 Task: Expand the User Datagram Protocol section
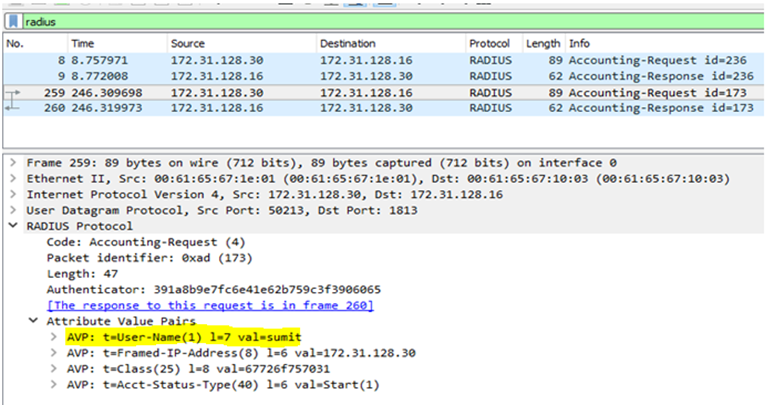point(11,210)
